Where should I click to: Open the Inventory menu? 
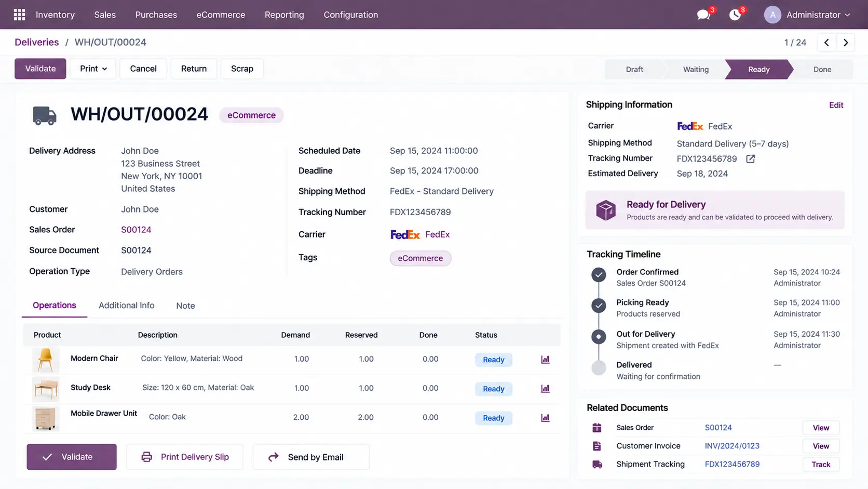55,15
